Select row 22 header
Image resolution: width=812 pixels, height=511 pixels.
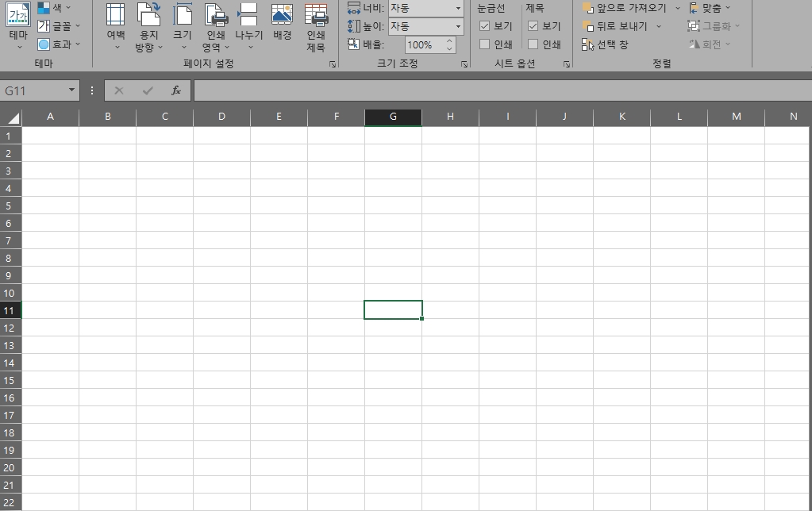click(x=10, y=502)
